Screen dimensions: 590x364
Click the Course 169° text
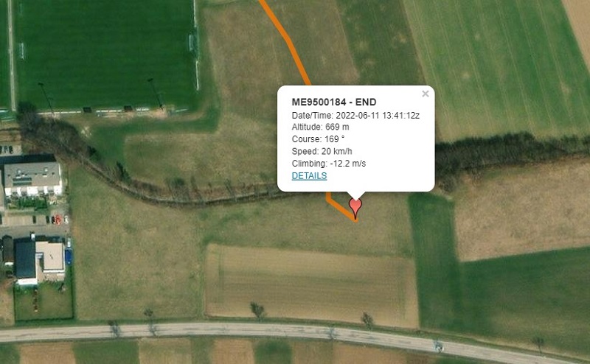[x=318, y=139]
